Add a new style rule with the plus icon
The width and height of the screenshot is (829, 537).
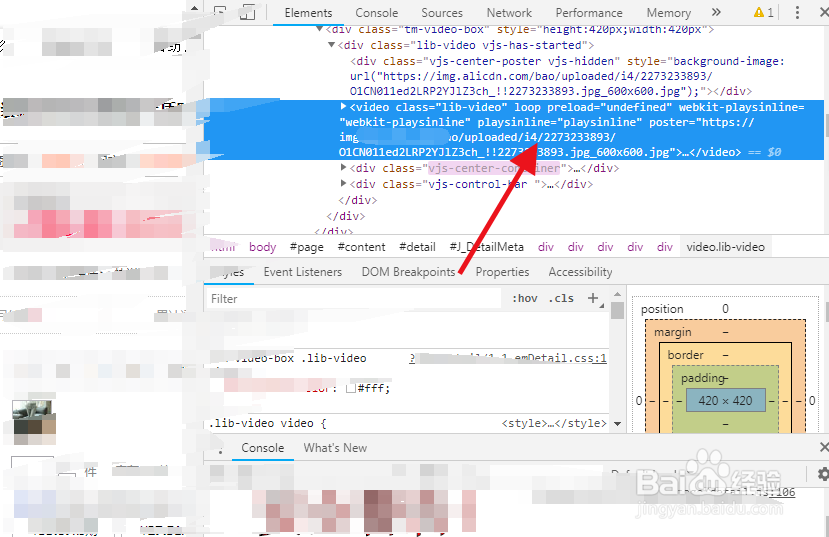(x=593, y=298)
